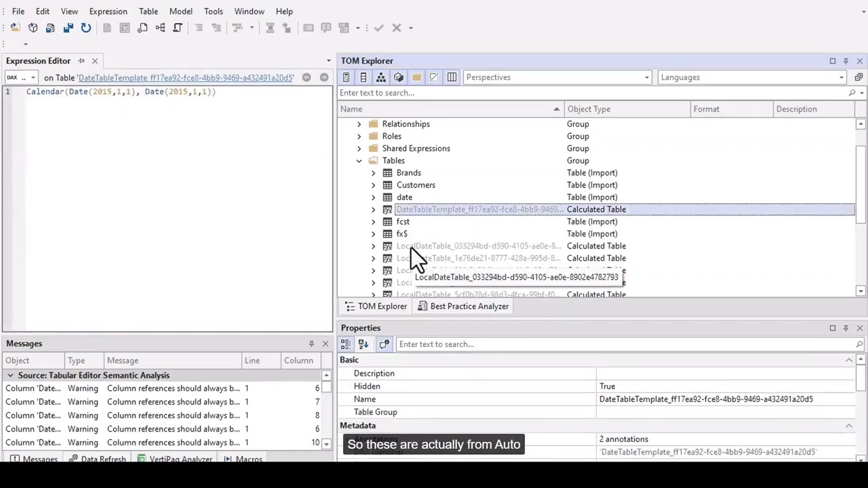The width and height of the screenshot is (868, 488).
Task: Toggle display folders in TOM Explorer
Action: 416,77
